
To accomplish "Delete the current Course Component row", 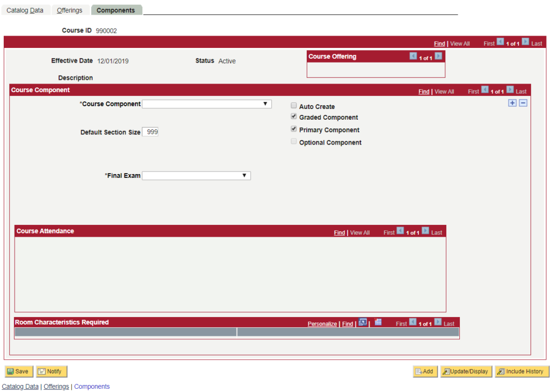I will pos(523,103).
